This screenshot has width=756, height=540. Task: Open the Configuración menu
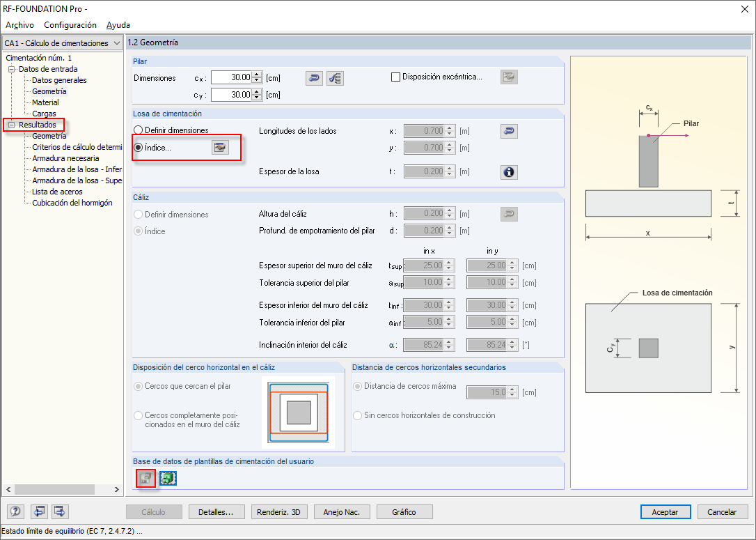(70, 25)
